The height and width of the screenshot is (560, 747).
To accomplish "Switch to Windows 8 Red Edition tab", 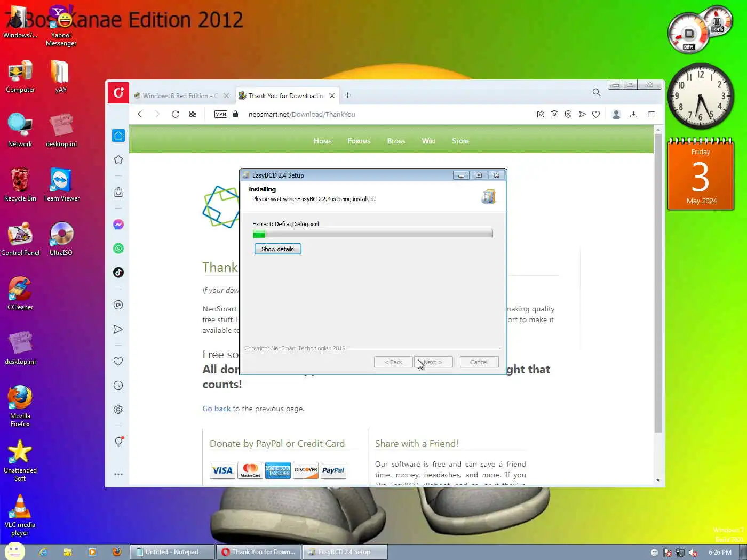I will [x=180, y=96].
